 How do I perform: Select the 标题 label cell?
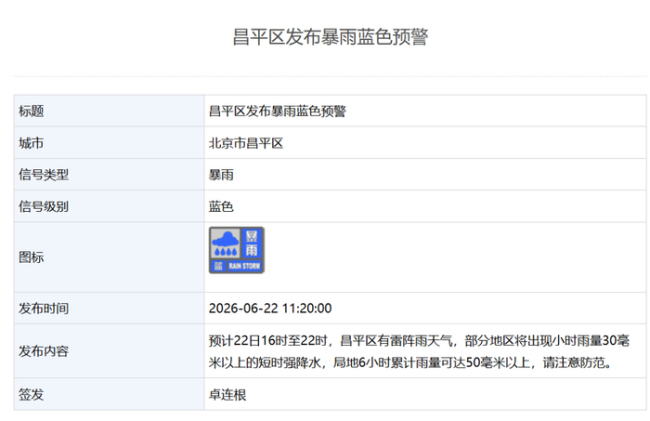109,111
